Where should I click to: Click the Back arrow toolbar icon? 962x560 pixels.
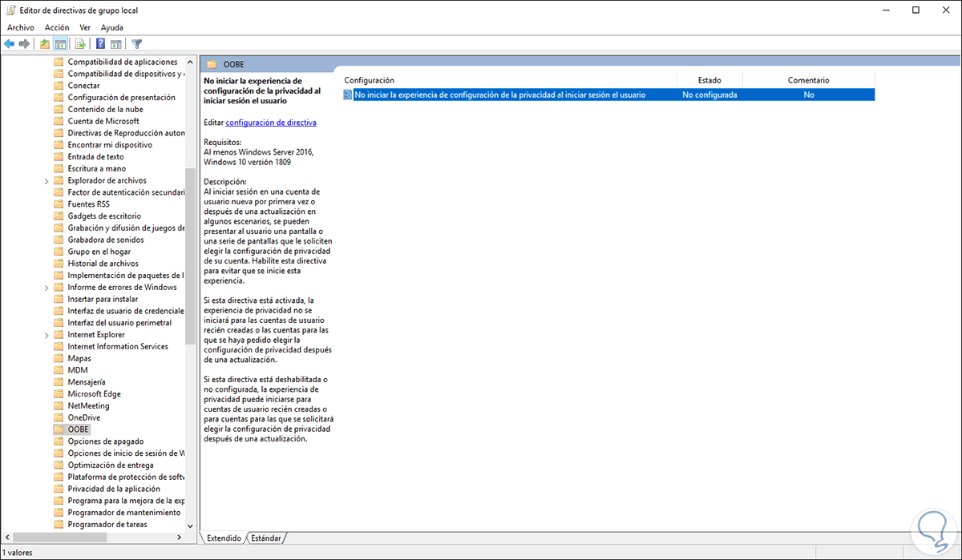point(10,44)
